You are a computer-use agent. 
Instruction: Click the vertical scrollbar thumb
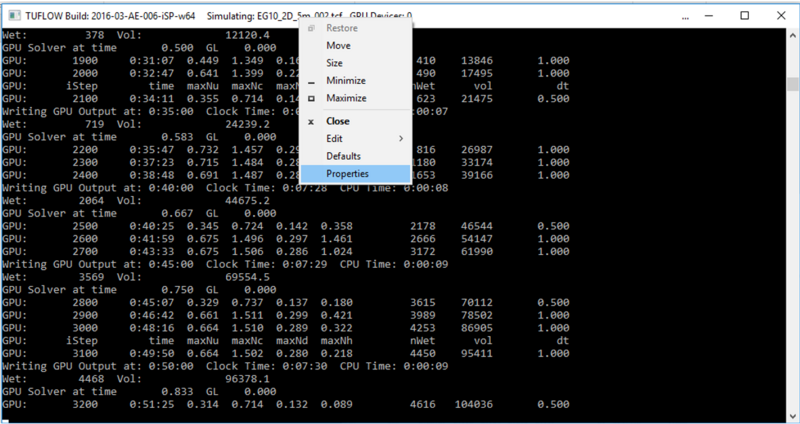click(x=792, y=84)
